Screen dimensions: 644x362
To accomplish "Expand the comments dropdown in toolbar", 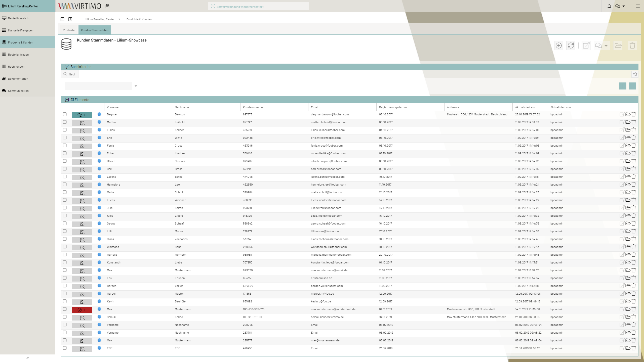I will pos(606,46).
